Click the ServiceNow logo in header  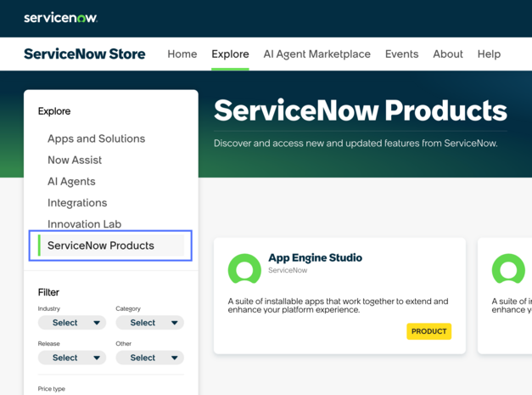[61, 18]
